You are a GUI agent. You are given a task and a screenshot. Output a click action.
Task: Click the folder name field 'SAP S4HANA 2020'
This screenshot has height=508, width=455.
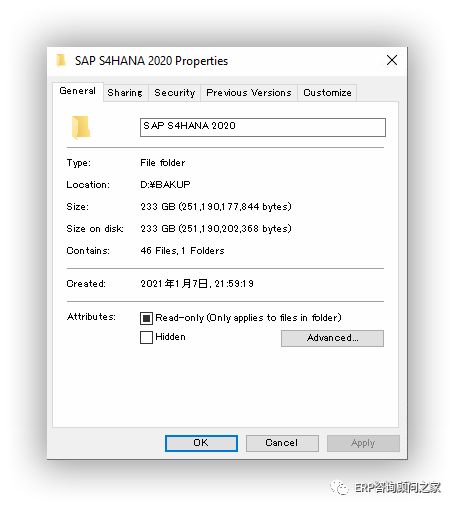point(263,127)
